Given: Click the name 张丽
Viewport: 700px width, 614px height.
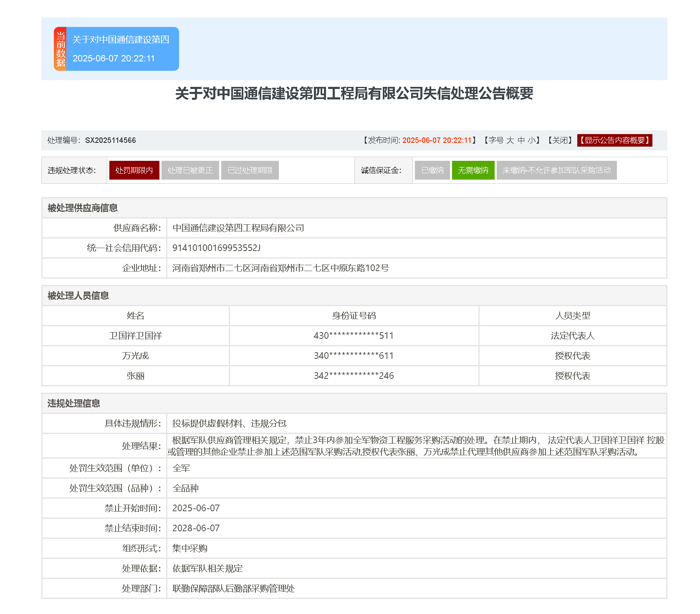Looking at the screenshot, I should pyautogui.click(x=136, y=376).
